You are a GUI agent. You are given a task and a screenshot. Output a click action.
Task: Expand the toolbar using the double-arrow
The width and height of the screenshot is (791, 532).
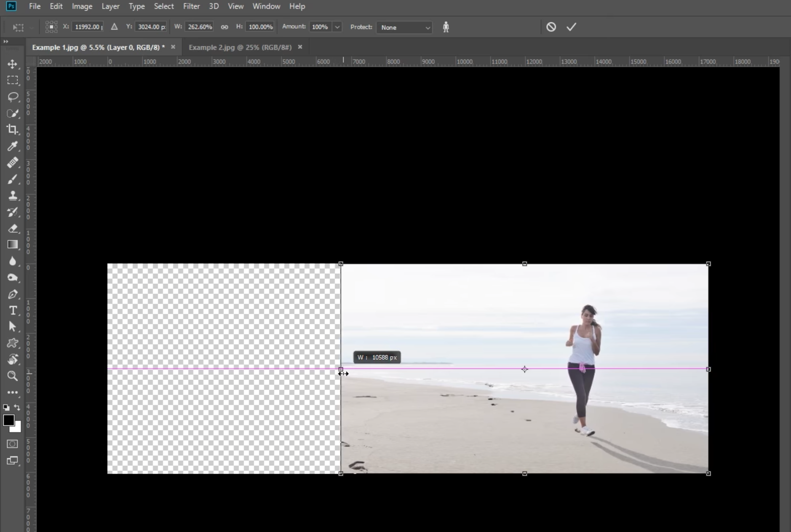coord(6,42)
